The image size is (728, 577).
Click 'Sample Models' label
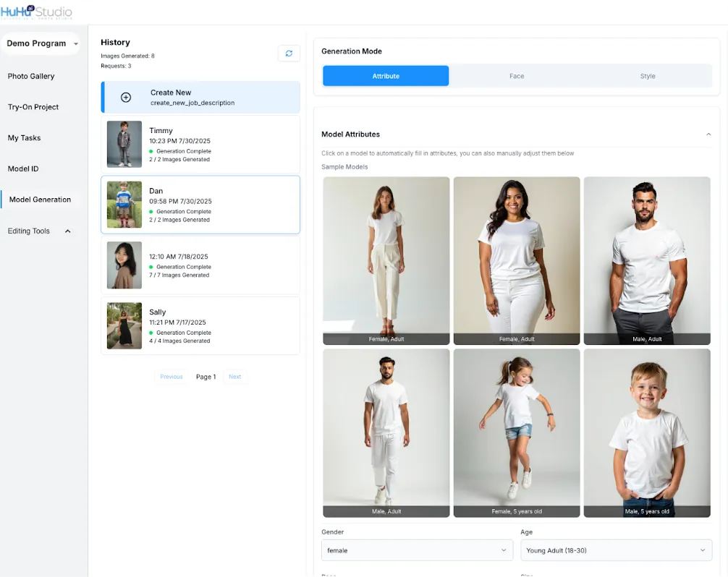pos(344,167)
